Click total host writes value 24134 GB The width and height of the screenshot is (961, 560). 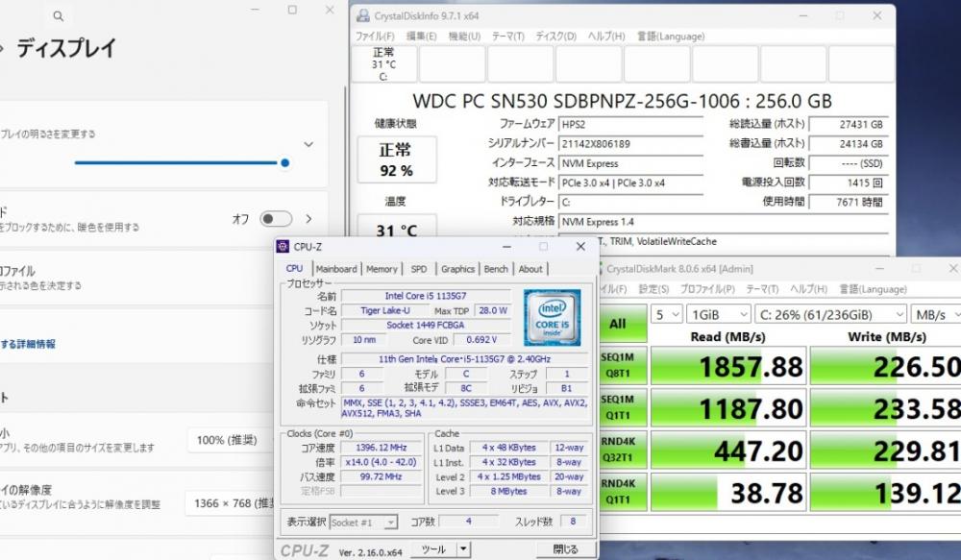[849, 144]
